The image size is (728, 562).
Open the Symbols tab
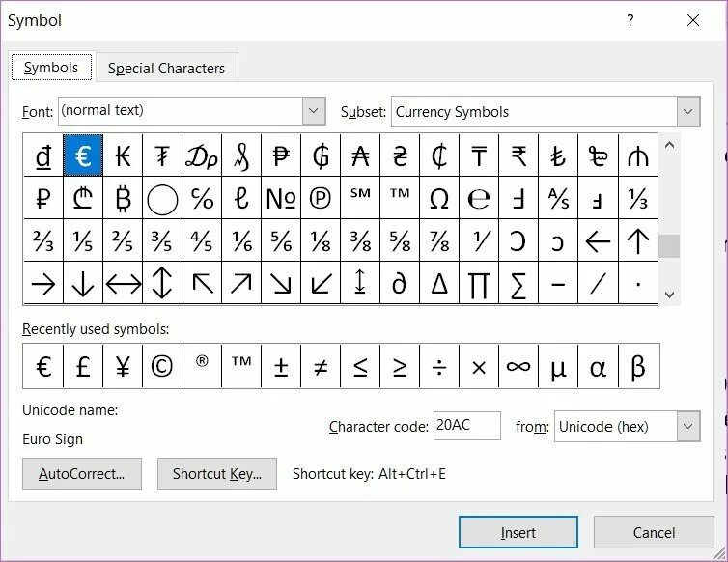(51, 68)
